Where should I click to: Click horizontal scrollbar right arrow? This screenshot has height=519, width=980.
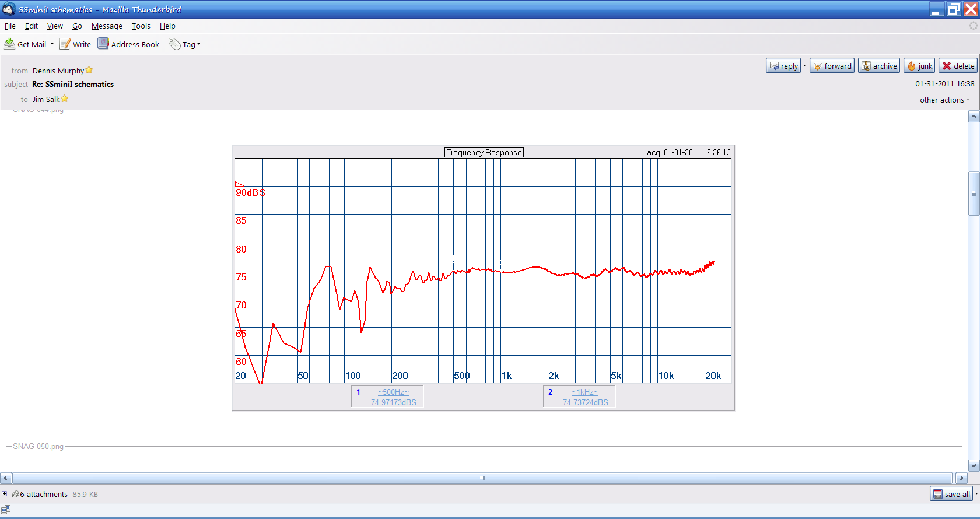962,478
